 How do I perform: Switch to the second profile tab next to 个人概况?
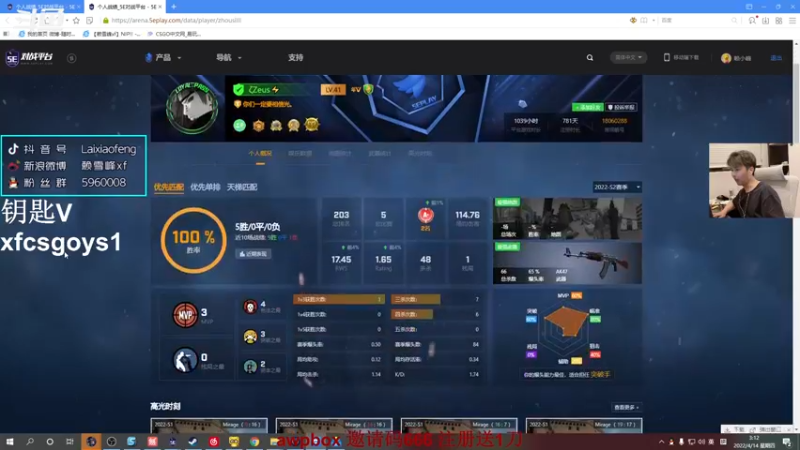(300, 154)
